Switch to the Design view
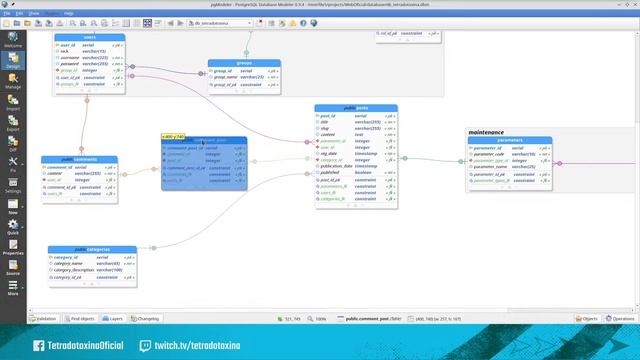Viewport: 640px width, 360px height. (13, 60)
